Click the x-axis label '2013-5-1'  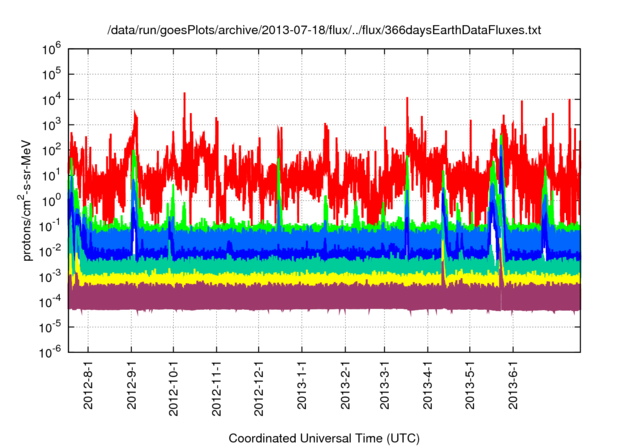pyautogui.click(x=470, y=387)
